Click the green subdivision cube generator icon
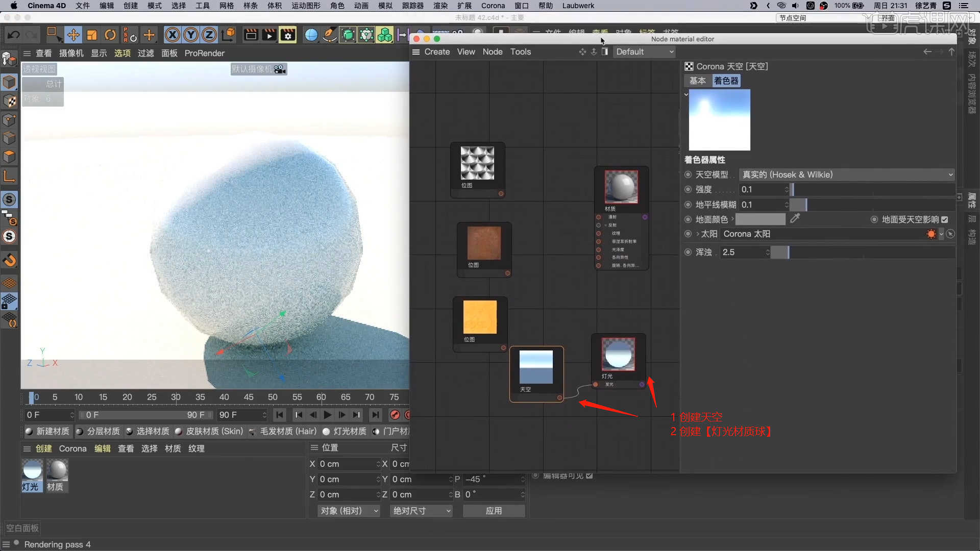 (348, 35)
